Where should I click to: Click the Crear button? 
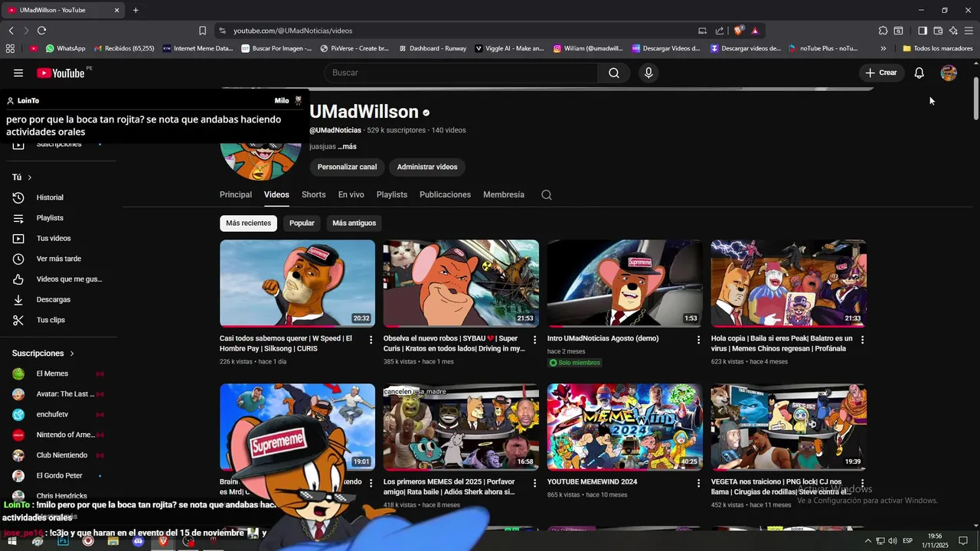coord(880,73)
